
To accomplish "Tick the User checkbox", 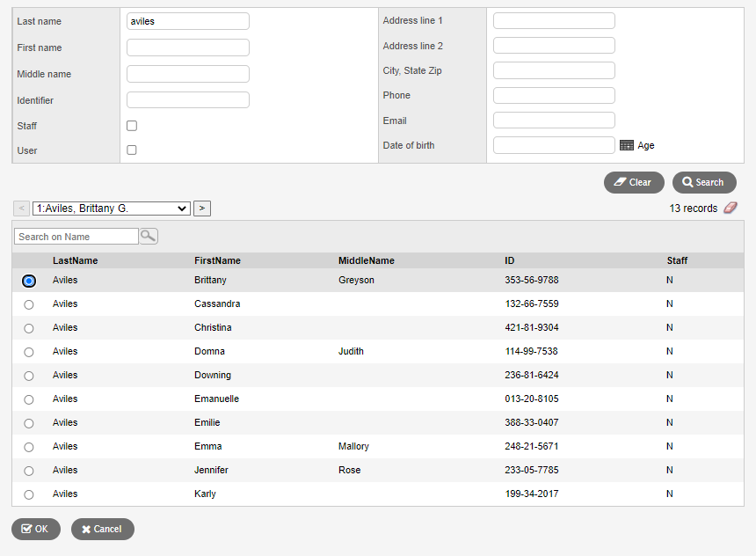I will coord(132,150).
